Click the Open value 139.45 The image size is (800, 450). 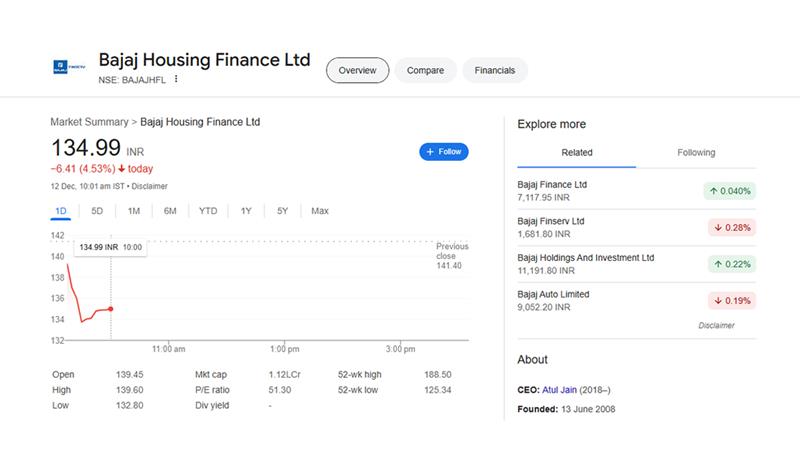130,374
